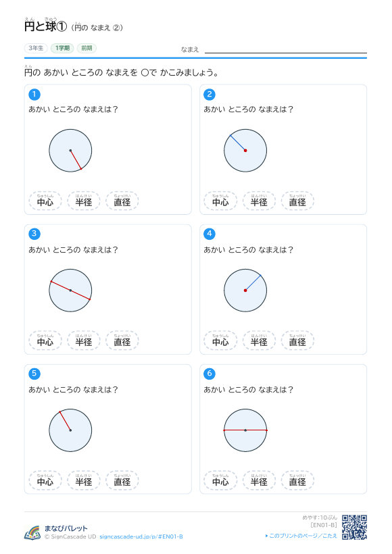
Task: Click the blue number 2 badge
Action: coord(210,95)
